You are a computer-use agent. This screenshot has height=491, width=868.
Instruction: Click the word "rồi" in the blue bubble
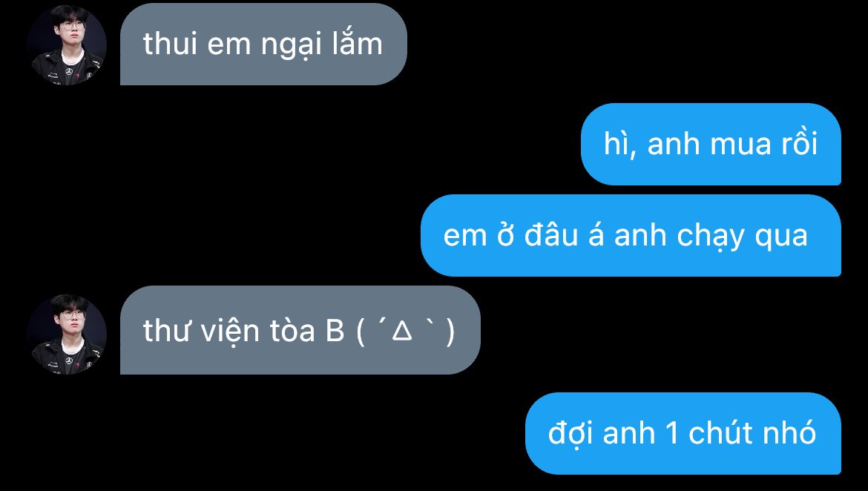(799, 144)
